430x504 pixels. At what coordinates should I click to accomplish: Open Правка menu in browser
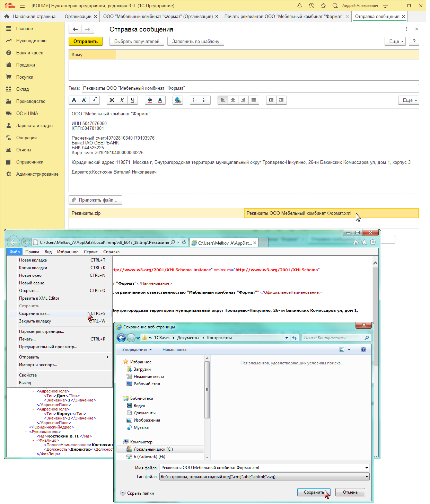point(32,252)
